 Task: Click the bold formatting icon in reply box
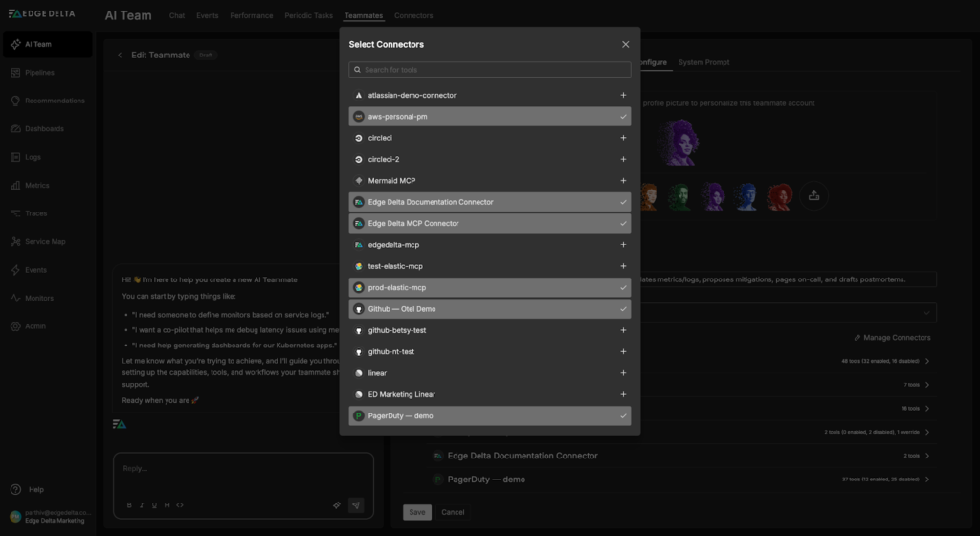[129, 504]
